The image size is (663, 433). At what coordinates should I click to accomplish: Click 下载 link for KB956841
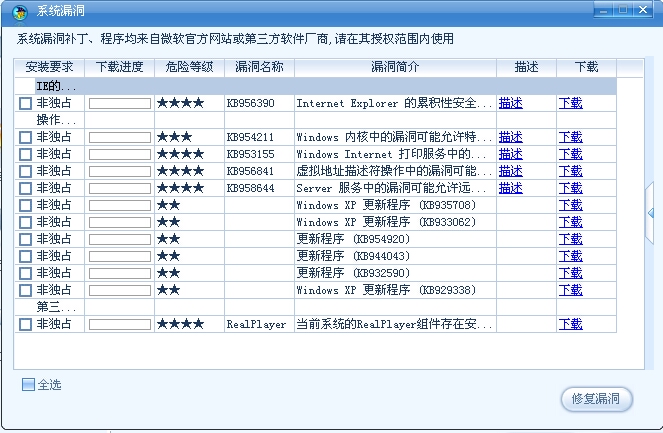point(570,171)
